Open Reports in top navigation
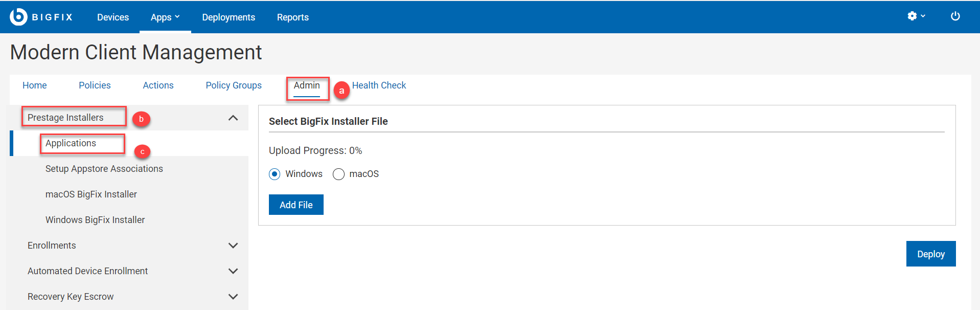This screenshot has height=310, width=980. coord(293,17)
